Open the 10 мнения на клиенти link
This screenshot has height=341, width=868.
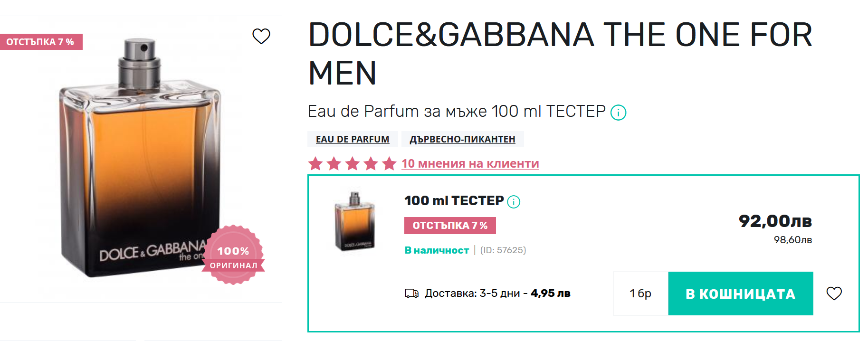click(470, 164)
